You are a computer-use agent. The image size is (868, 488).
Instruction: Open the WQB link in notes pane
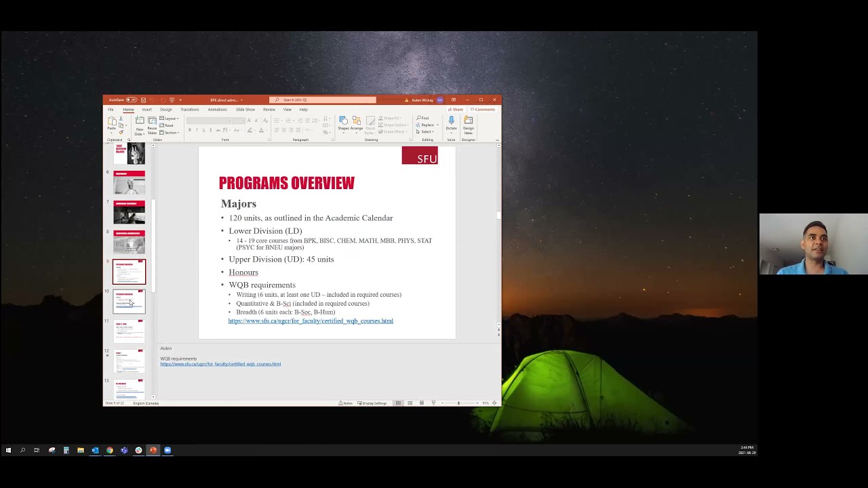pyautogui.click(x=220, y=364)
